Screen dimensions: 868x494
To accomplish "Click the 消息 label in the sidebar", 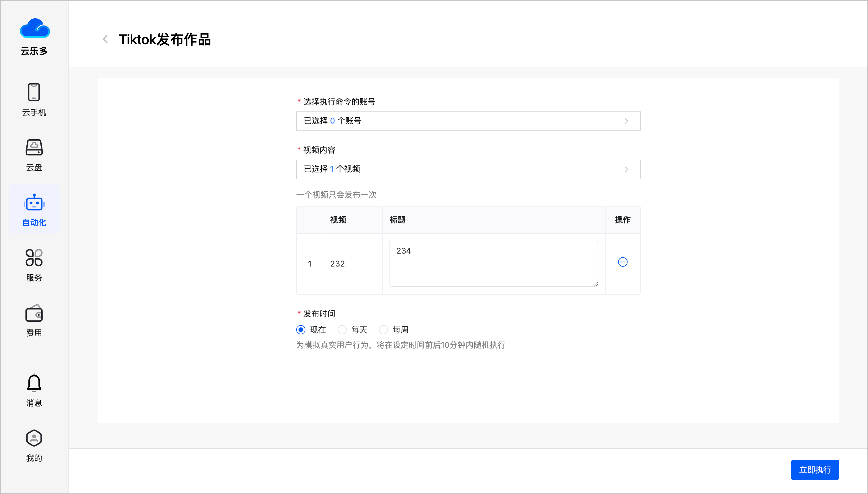I will (34, 403).
